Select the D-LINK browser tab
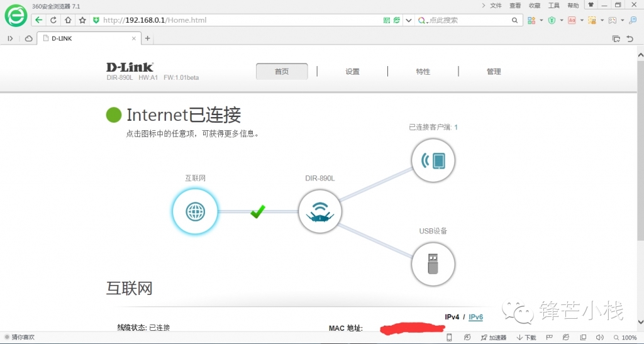Viewport: 644px width, 344px height. pos(89,38)
